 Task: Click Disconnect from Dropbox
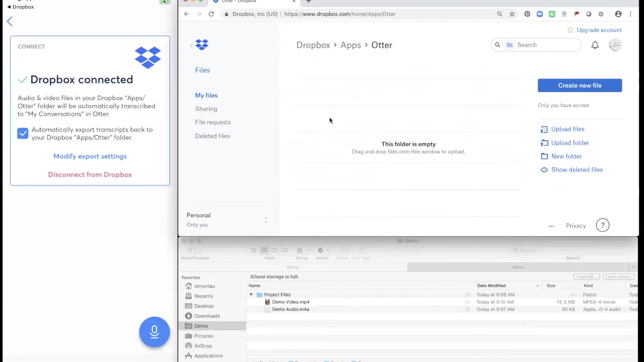90,175
